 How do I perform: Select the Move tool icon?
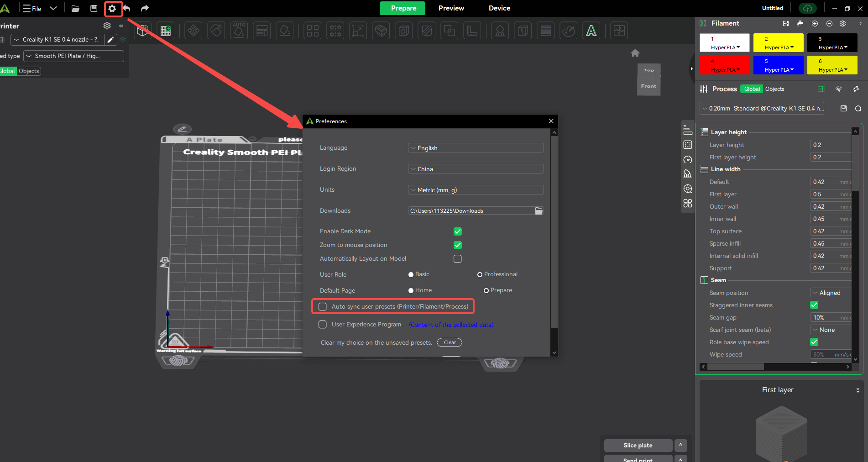point(193,31)
